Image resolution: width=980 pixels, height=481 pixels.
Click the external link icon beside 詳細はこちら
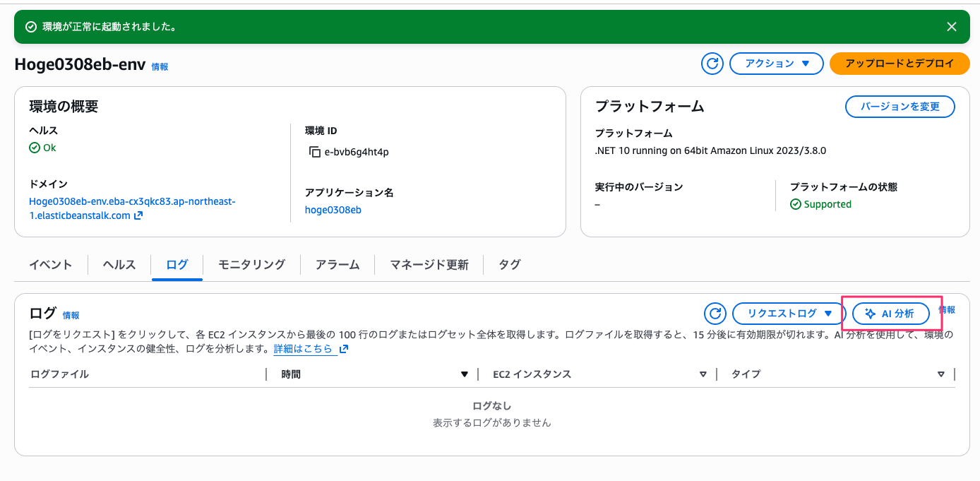coord(343,348)
